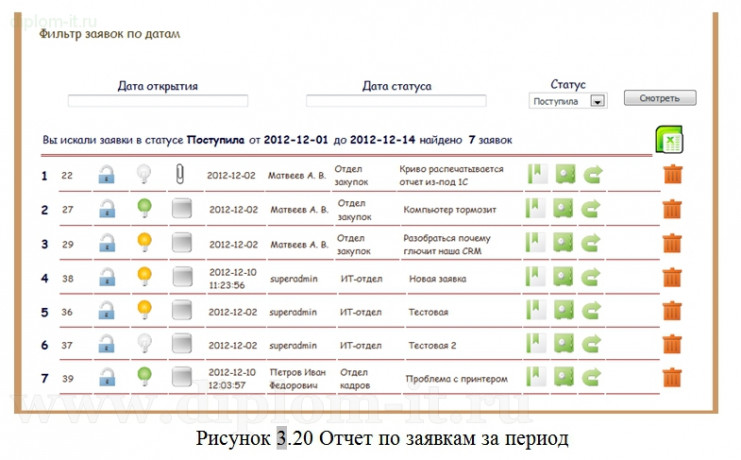Viewport: 741px width, 460px height.
Task: Click the green safe icon in "Проблема с принтером" row
Action: pyautogui.click(x=564, y=377)
